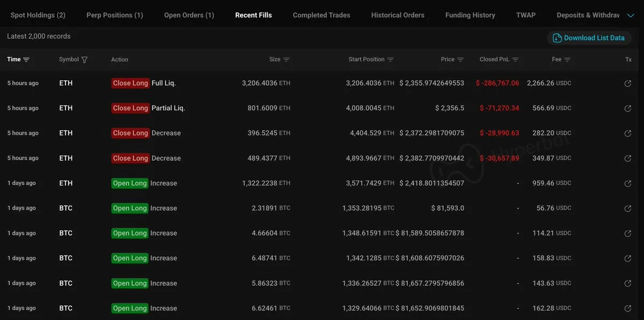
Task: Open Tx link for 489.4377 ETH decrease
Action: click(628, 158)
